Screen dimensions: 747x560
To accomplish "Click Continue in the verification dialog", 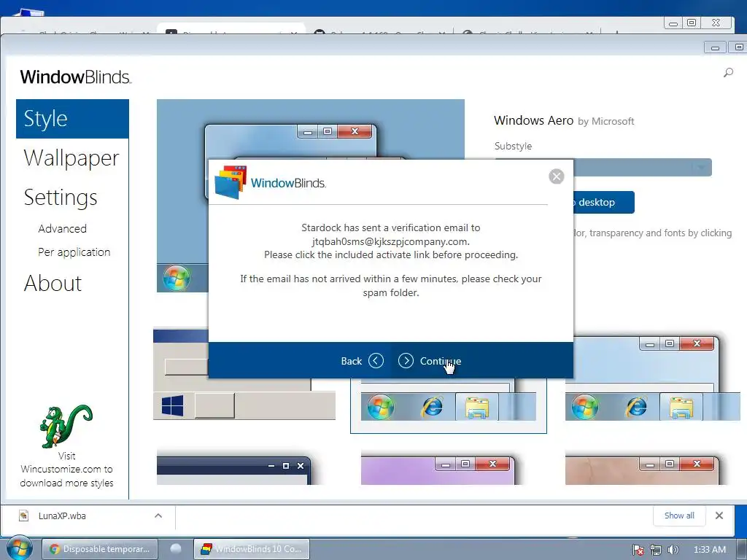I will (429, 361).
